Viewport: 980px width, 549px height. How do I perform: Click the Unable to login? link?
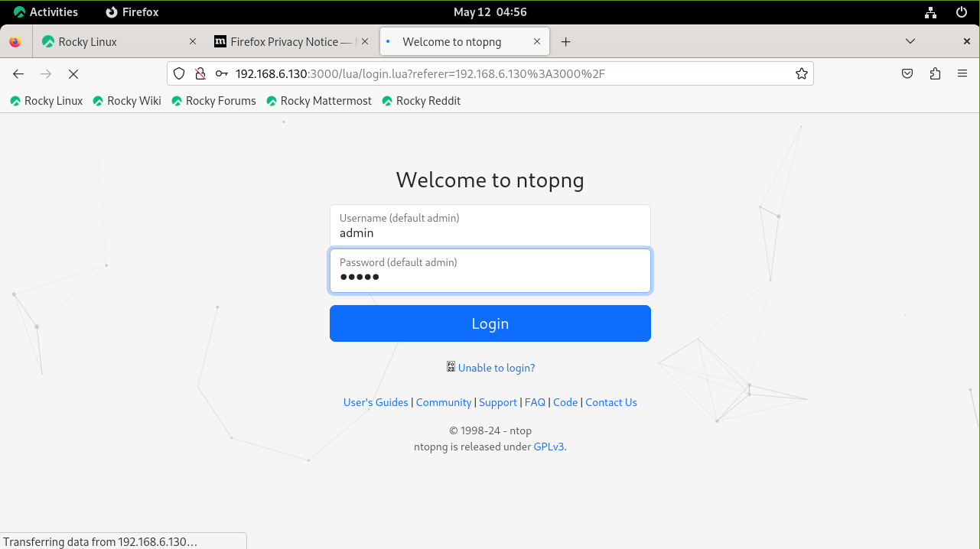497,368
